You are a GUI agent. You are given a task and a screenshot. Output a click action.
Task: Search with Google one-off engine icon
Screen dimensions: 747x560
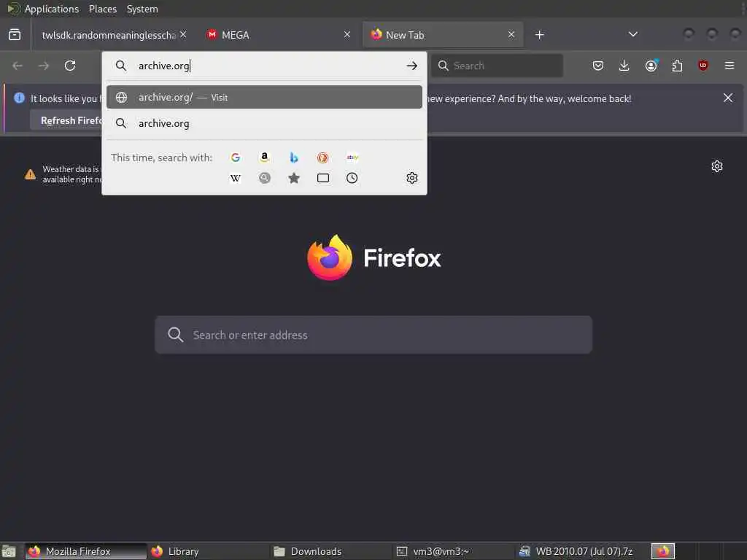coord(236,157)
